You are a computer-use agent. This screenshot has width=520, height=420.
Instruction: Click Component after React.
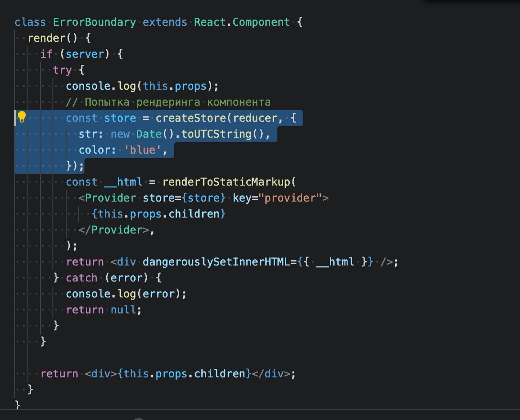(261, 22)
